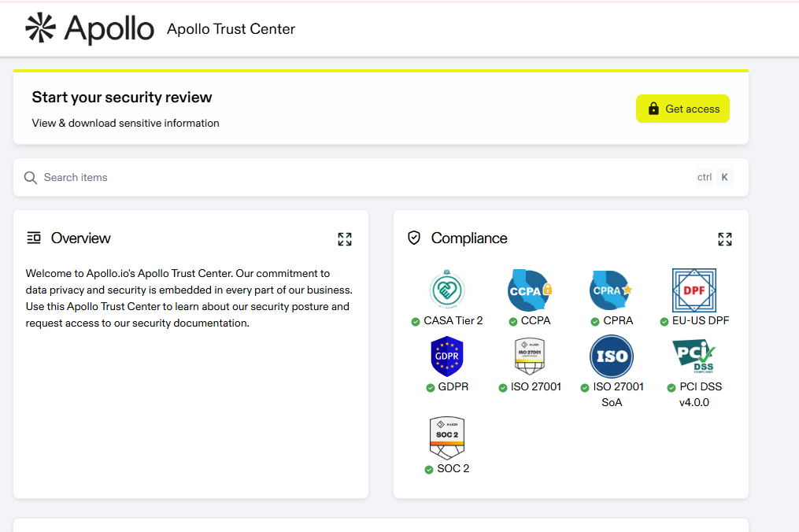The image size is (799, 532).
Task: Click green checkmark beside ISO 27001 SoA
Action: pyautogui.click(x=585, y=388)
